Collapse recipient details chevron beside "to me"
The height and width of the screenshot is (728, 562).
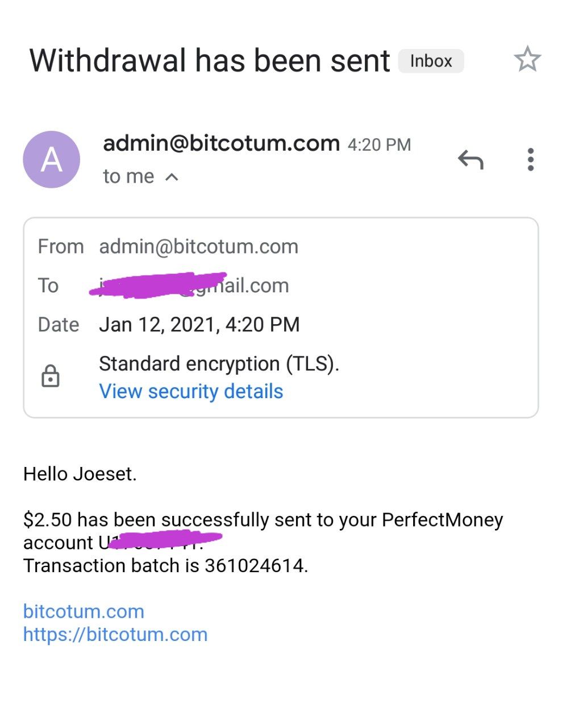click(x=172, y=177)
